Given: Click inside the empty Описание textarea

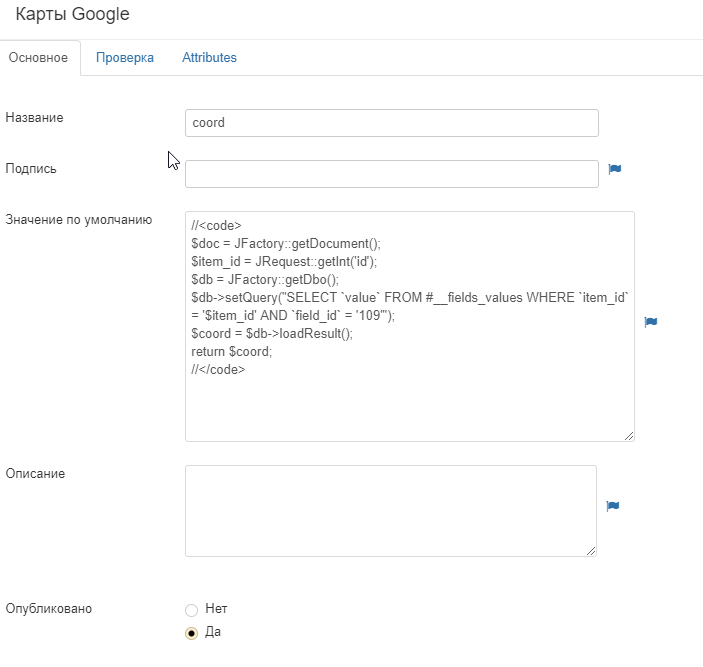Looking at the screenshot, I should pos(390,510).
